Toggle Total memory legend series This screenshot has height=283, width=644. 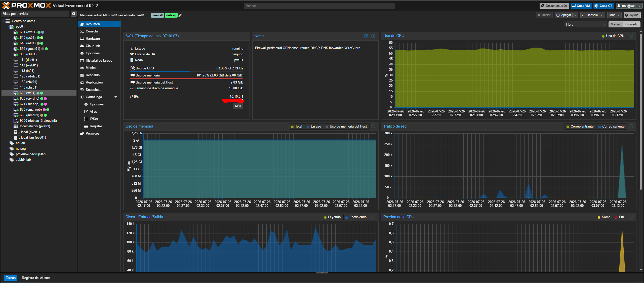pos(297,126)
